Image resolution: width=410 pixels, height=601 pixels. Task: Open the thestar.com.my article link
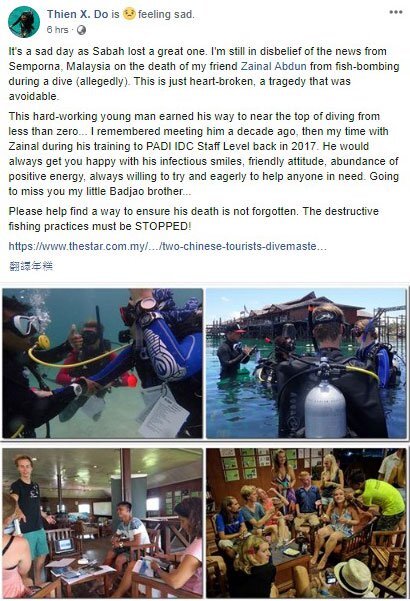coord(167,246)
